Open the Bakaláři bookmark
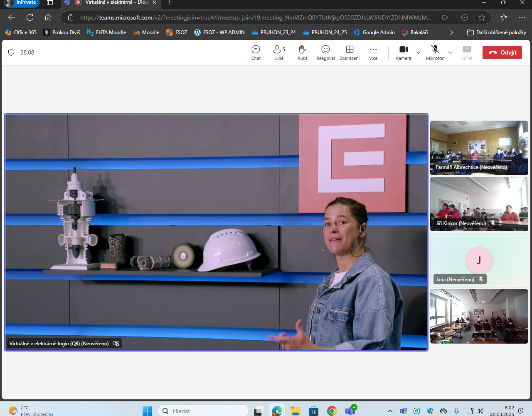 click(415, 32)
